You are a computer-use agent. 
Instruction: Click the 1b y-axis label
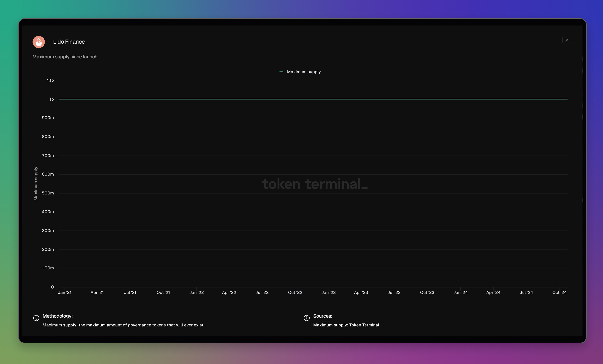(x=52, y=99)
